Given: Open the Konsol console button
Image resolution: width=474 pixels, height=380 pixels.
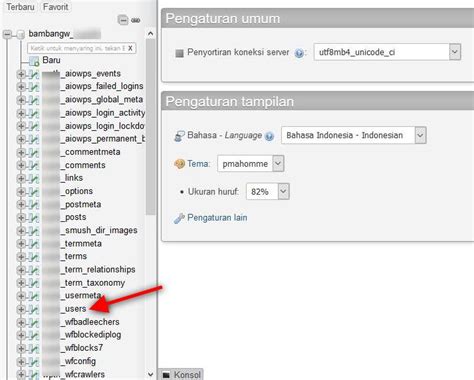Looking at the screenshot, I should pyautogui.click(x=181, y=375).
